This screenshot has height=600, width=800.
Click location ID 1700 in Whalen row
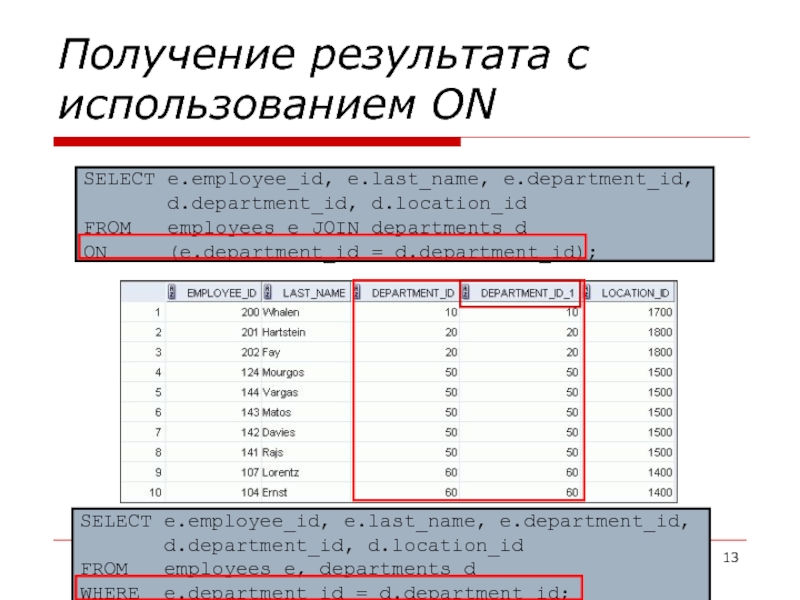click(630, 312)
